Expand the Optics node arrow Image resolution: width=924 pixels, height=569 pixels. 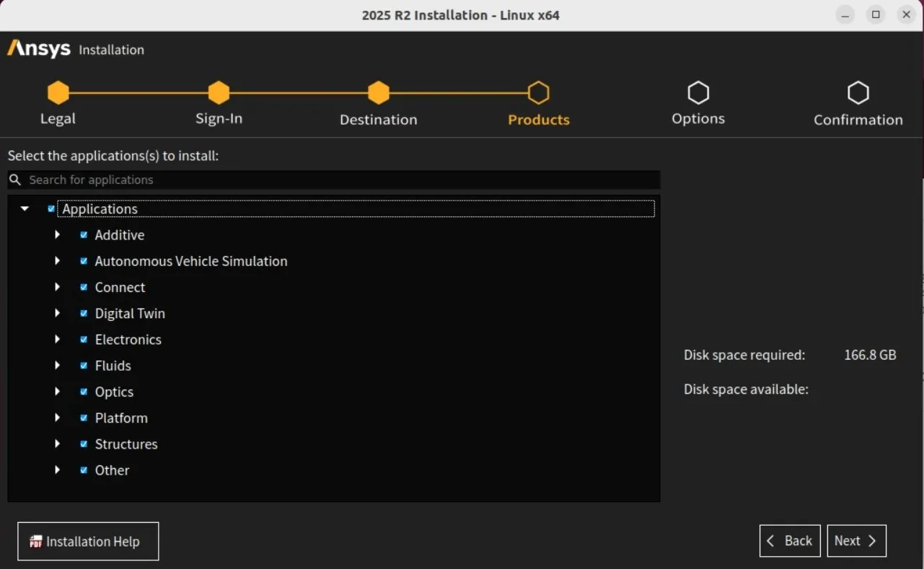point(58,392)
